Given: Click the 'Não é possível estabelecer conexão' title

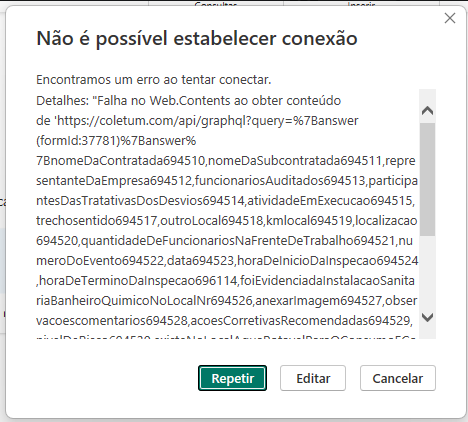Looking at the screenshot, I should pos(197,38).
